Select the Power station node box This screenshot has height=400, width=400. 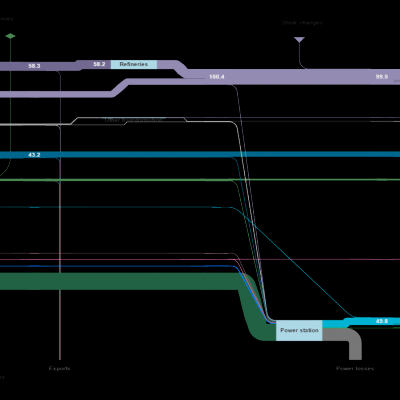tap(299, 330)
